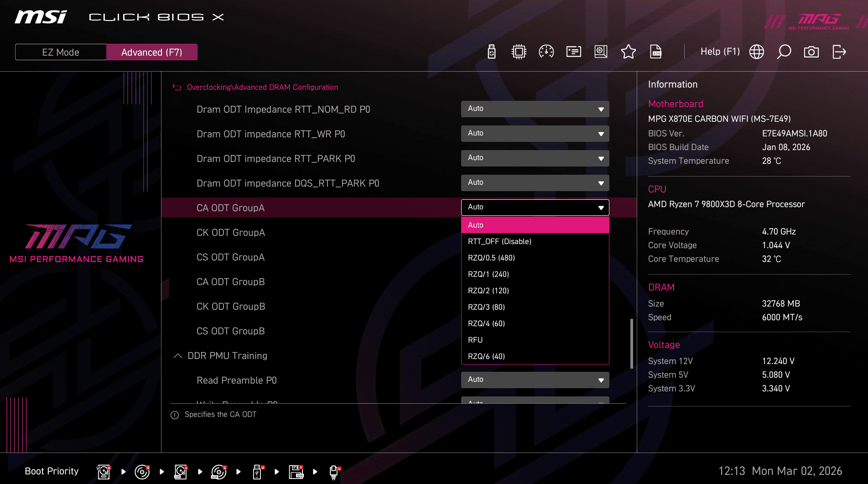Follow the Overclocking\Advanced DRAM Configuration breadcrumb
This screenshot has height=484, width=868.
point(262,87)
